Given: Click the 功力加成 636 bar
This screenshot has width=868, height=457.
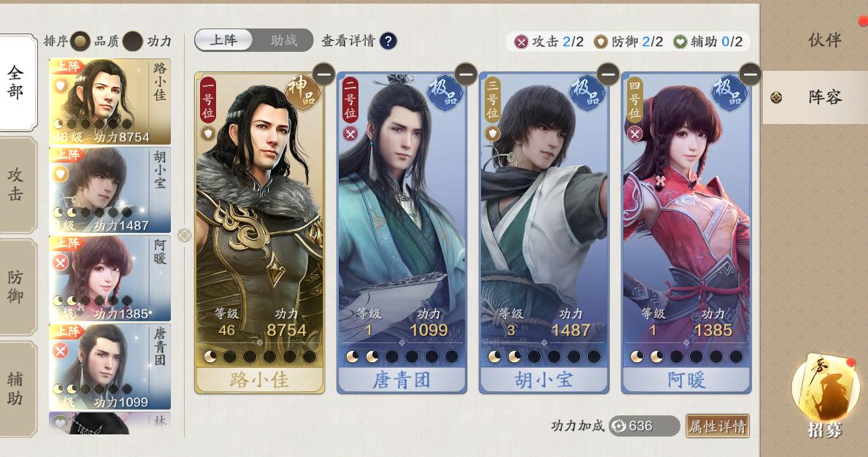Looking at the screenshot, I should pyautogui.click(x=644, y=426).
